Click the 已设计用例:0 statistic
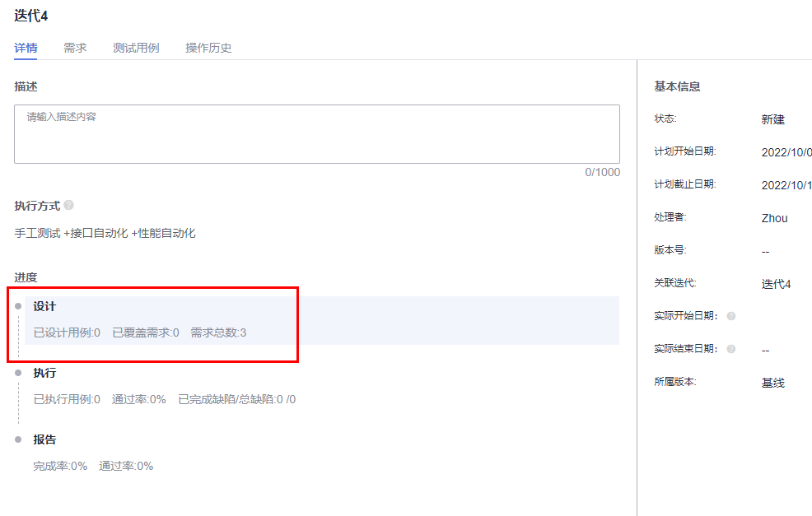Image resolution: width=812 pixels, height=516 pixels. point(67,332)
